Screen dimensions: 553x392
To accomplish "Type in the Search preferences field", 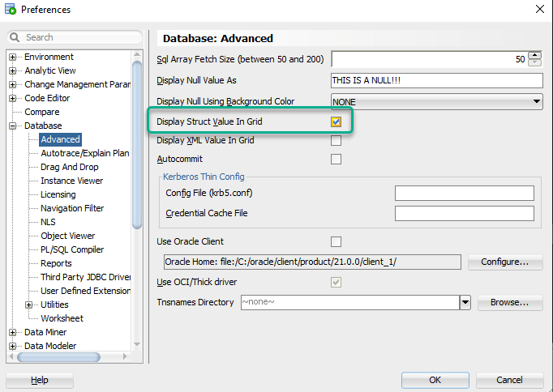I will [75, 37].
